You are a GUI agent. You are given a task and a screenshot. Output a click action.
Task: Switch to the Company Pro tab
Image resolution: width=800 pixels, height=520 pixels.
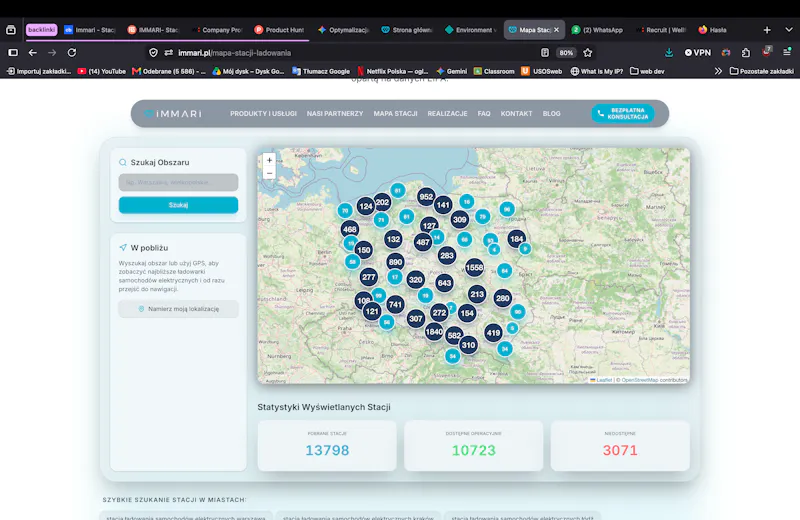217,30
